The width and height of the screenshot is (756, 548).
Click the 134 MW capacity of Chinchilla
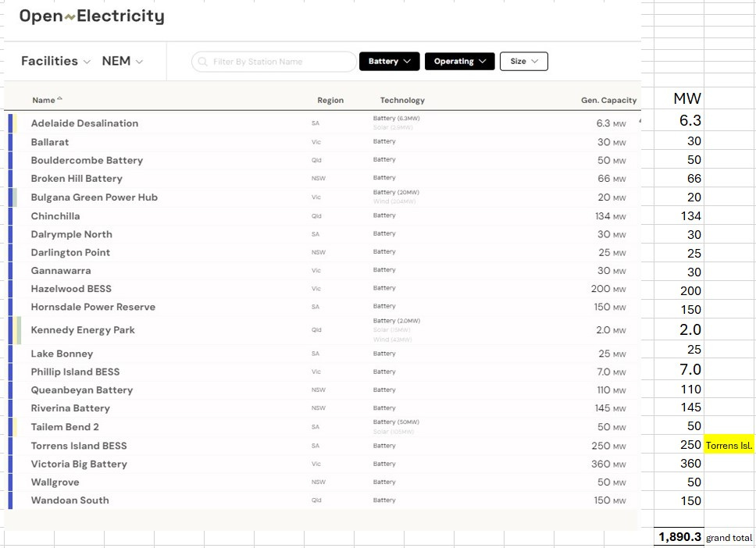611,216
